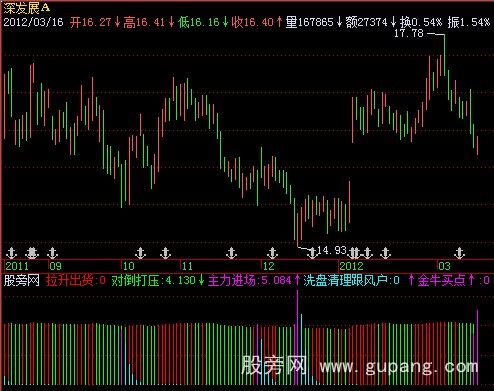Click the opening price 开16.27
This screenshot has width=494, height=391.
tap(91, 22)
